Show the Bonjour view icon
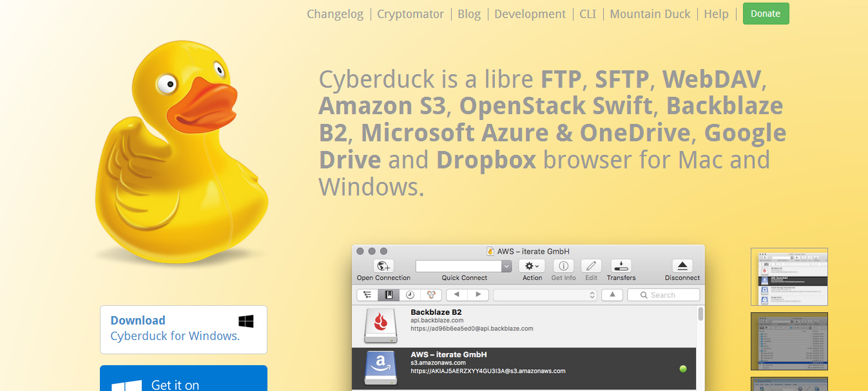The width and height of the screenshot is (868, 391). click(430, 295)
